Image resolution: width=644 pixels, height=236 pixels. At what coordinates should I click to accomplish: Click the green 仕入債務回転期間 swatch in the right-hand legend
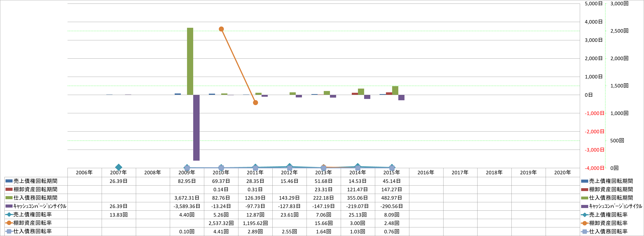(585, 198)
